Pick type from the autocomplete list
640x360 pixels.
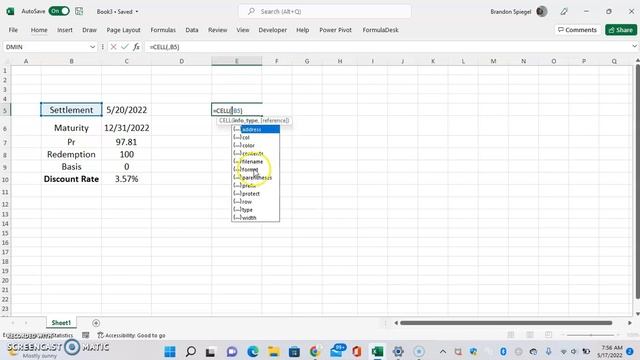256,209
